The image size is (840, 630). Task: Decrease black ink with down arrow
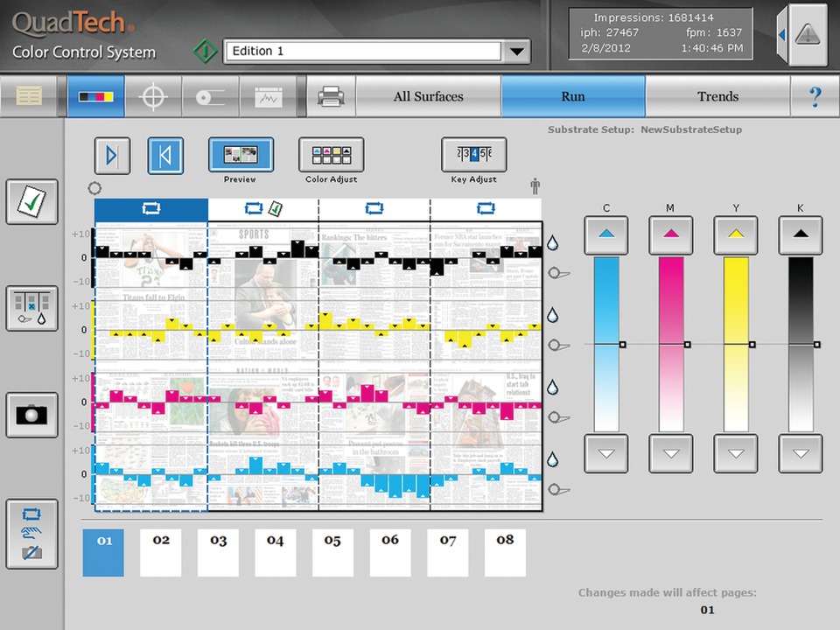click(x=801, y=453)
